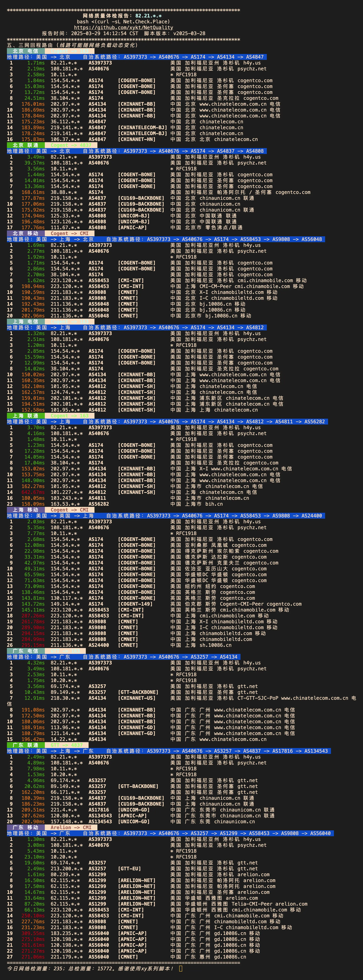Select 'Cogent -> CMI' label beside 上海 移动
The height and width of the screenshot is (980, 363).
click(69, 510)
